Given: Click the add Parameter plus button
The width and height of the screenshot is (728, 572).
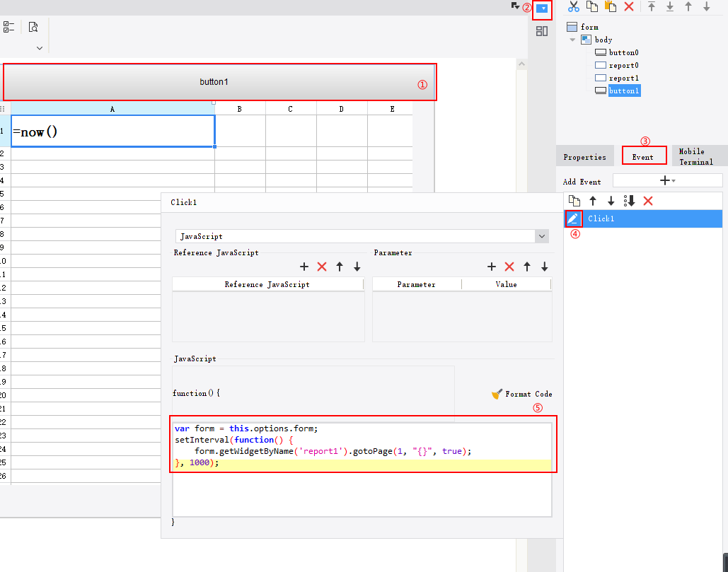Looking at the screenshot, I should [x=491, y=267].
